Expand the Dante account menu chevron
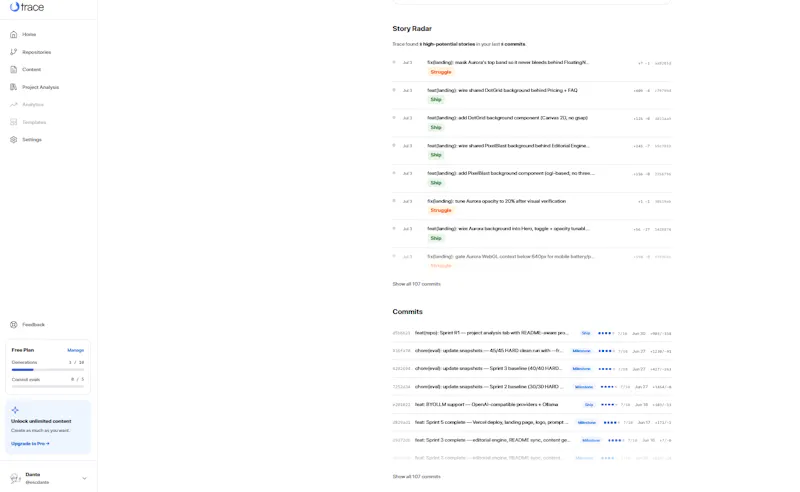 point(84,478)
